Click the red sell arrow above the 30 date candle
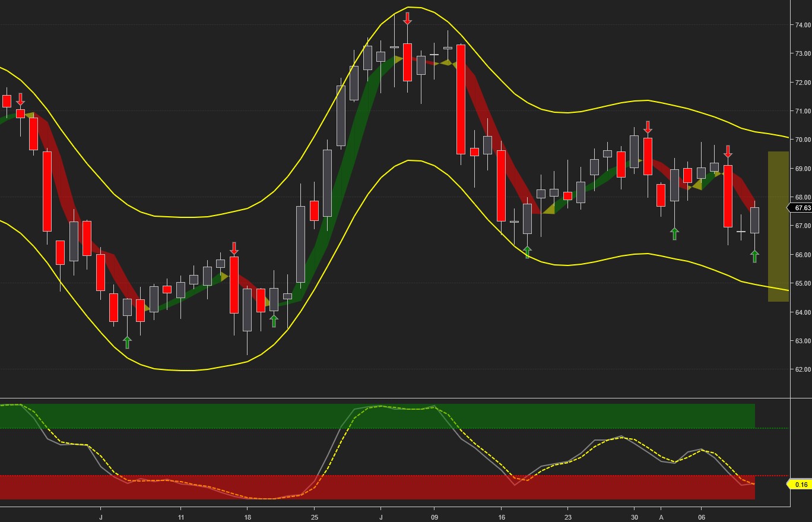812x522 pixels. 648,127
